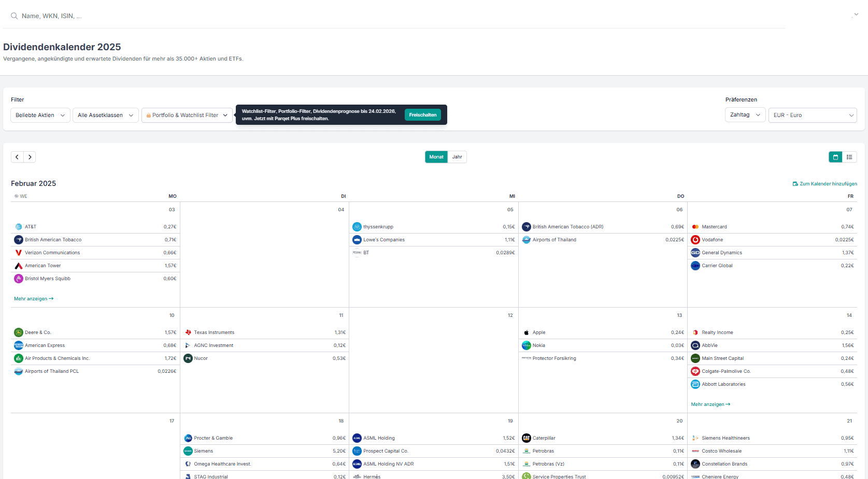
Task: Open the Siemens dividend entry
Action: click(264, 451)
